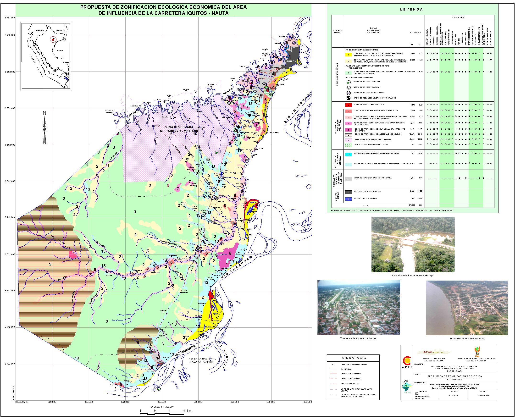
Task: Click the Iquitos city aerial photo
Action: pos(359,307)
